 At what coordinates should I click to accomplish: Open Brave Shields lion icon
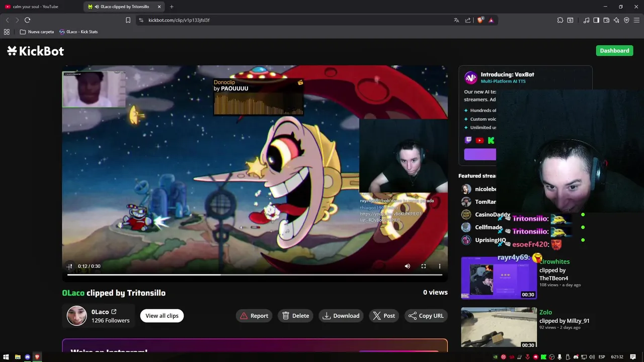pos(480,20)
